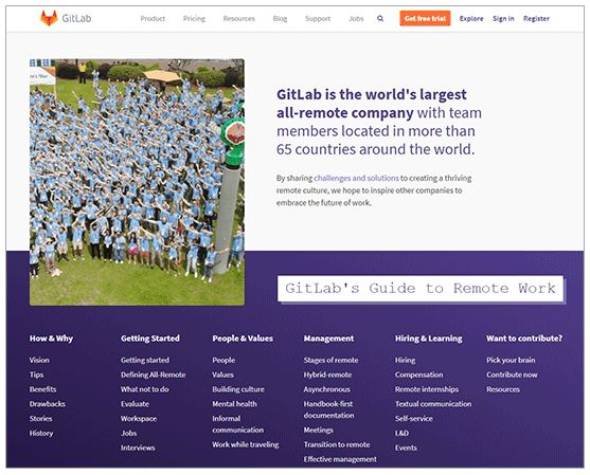Click the Management heading
The width and height of the screenshot is (590, 475).
(329, 339)
